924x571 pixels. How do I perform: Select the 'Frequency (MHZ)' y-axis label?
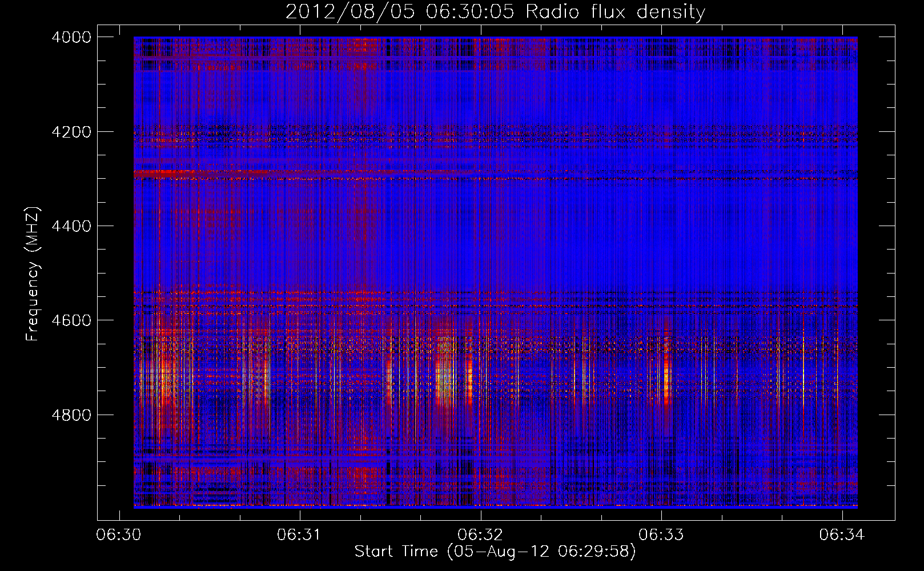tap(32, 274)
